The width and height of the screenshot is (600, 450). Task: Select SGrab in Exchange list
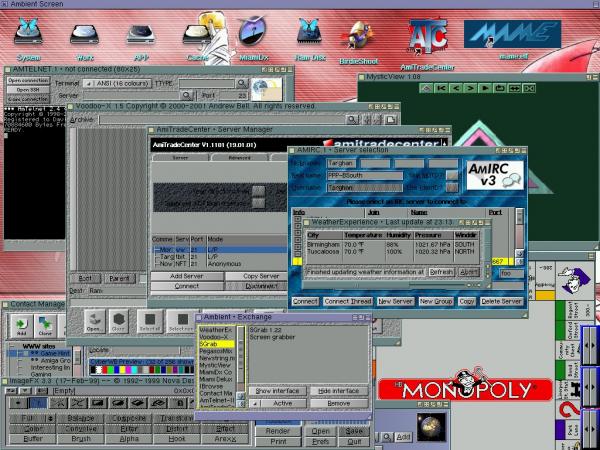(217, 344)
